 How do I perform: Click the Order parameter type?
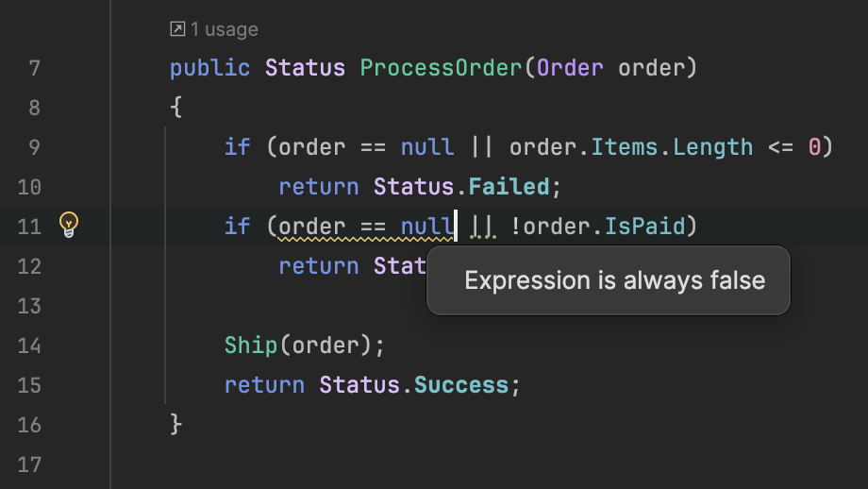pos(570,68)
